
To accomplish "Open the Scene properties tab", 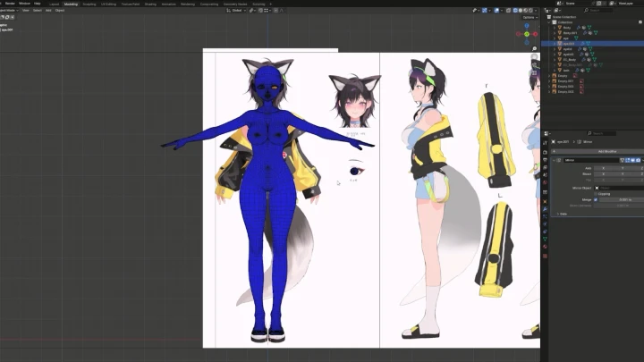I will (x=545, y=175).
